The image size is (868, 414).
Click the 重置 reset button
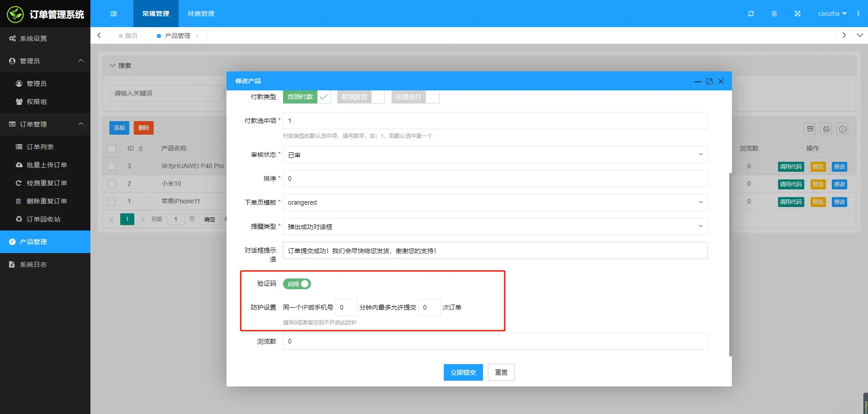pyautogui.click(x=501, y=372)
